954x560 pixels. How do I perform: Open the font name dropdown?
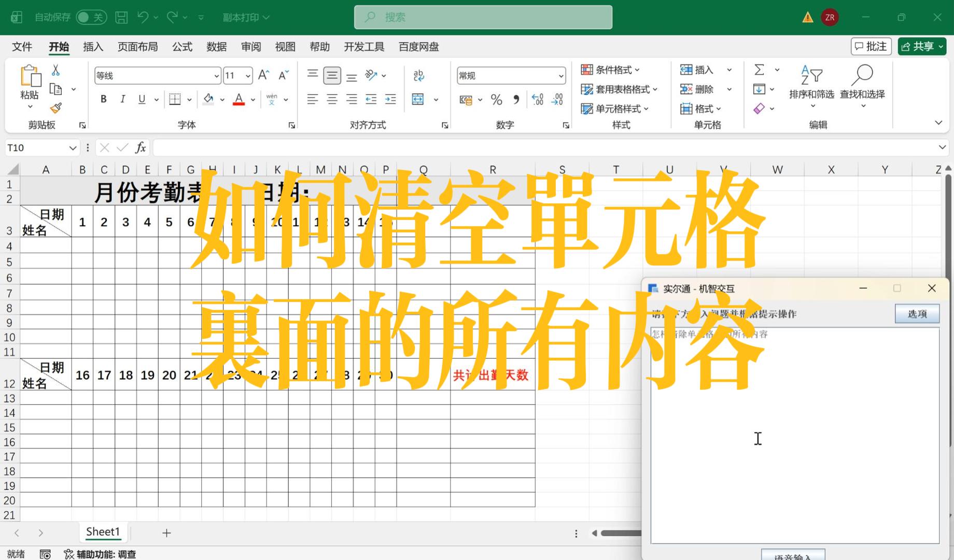pos(216,76)
